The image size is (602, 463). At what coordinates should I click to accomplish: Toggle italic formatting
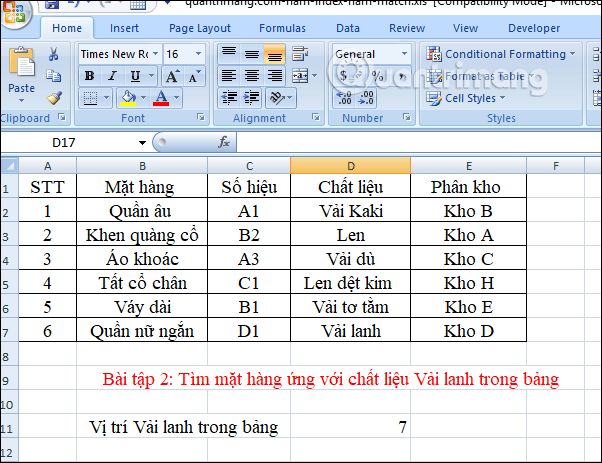112,76
